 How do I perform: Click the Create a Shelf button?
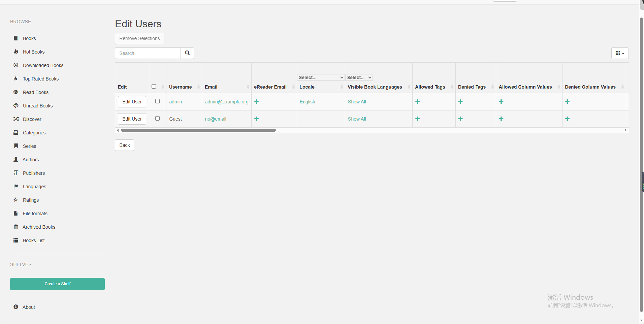(x=57, y=284)
